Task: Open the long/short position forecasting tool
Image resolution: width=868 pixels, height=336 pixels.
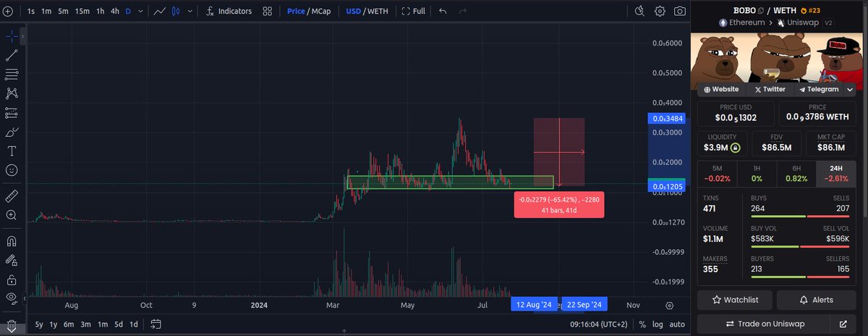Action: point(12,113)
